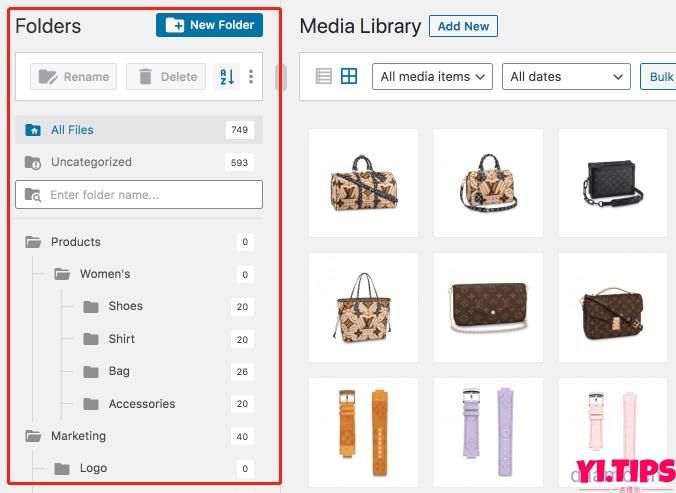Switch to list view icon
This screenshot has height=493, width=676.
pyautogui.click(x=323, y=76)
